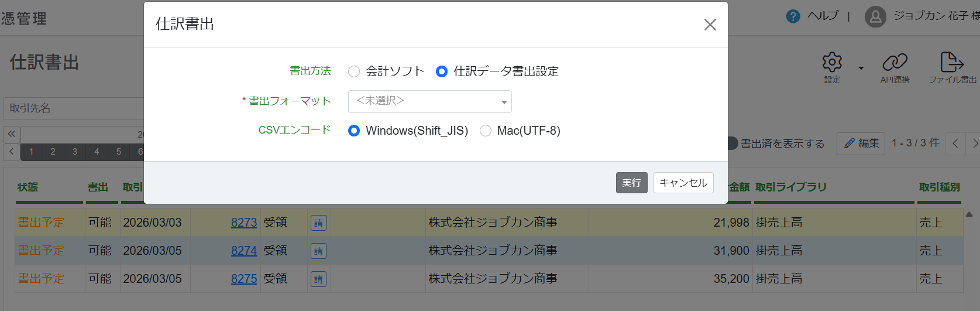Open the blue help question icon
This screenshot has width=980, height=311.
pos(793,16)
